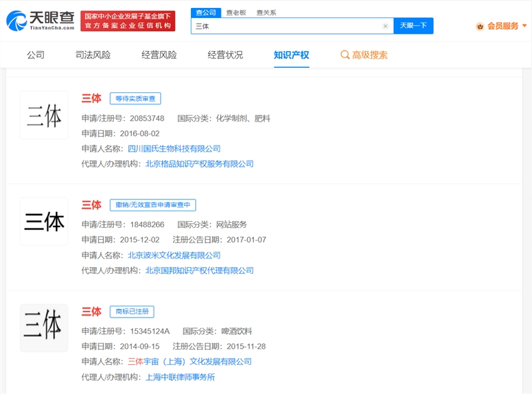Click trademark thumbnail for registration 15345124A
This screenshot has width=532, height=394.
44,328
